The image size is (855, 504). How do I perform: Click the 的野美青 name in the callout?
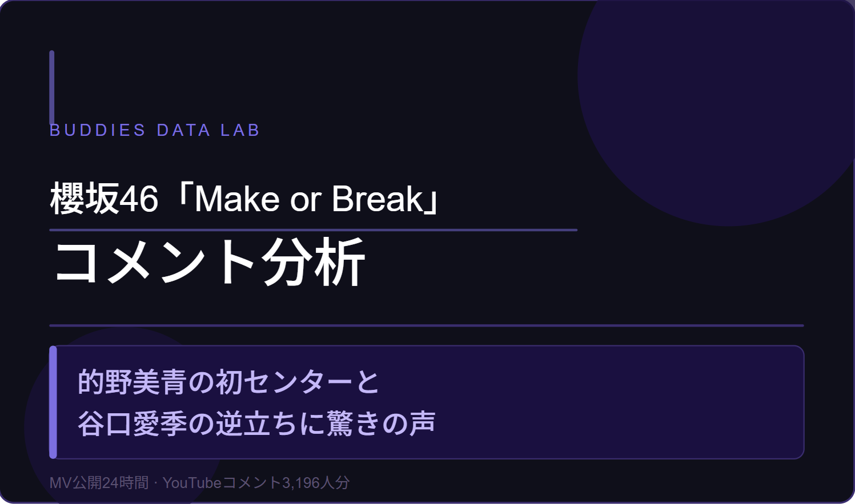click(132, 382)
